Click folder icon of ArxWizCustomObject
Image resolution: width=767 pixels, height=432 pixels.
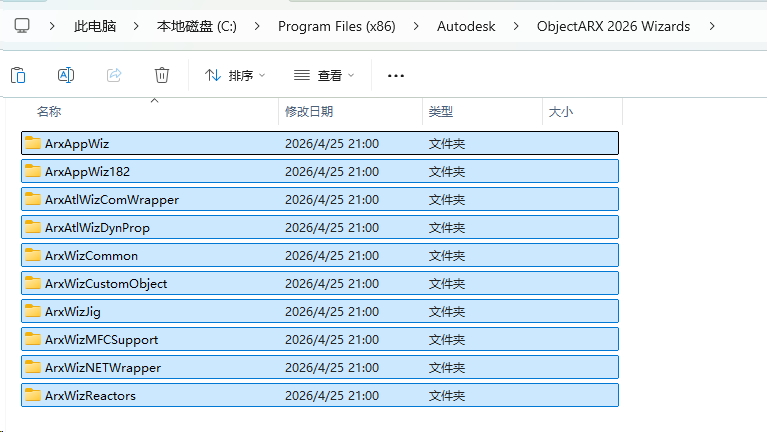coord(33,283)
